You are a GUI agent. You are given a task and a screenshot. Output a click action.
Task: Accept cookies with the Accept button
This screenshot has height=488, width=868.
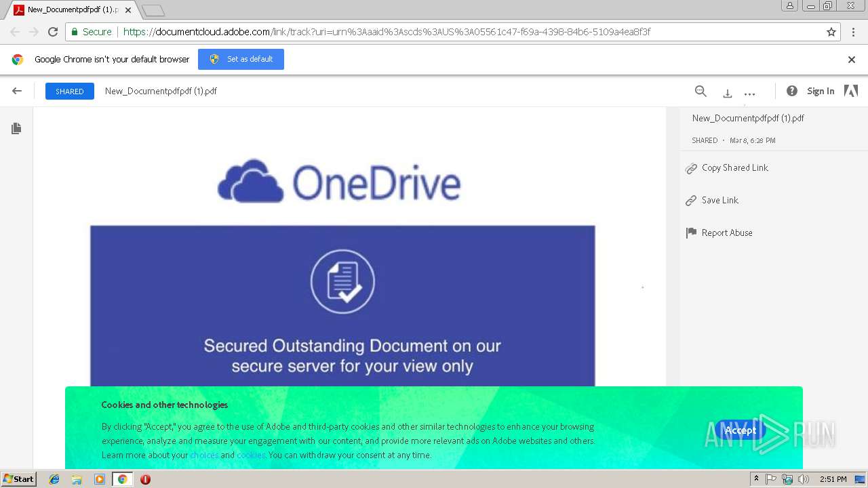point(740,430)
